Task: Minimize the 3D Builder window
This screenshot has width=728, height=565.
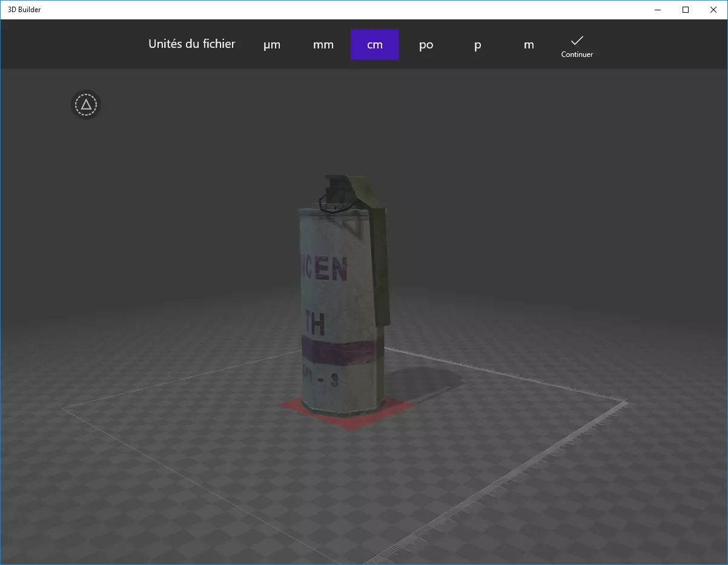Action: [x=658, y=10]
